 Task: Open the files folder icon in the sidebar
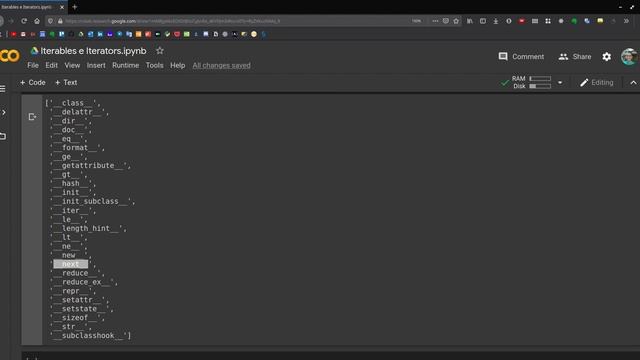pyautogui.click(x=3, y=136)
